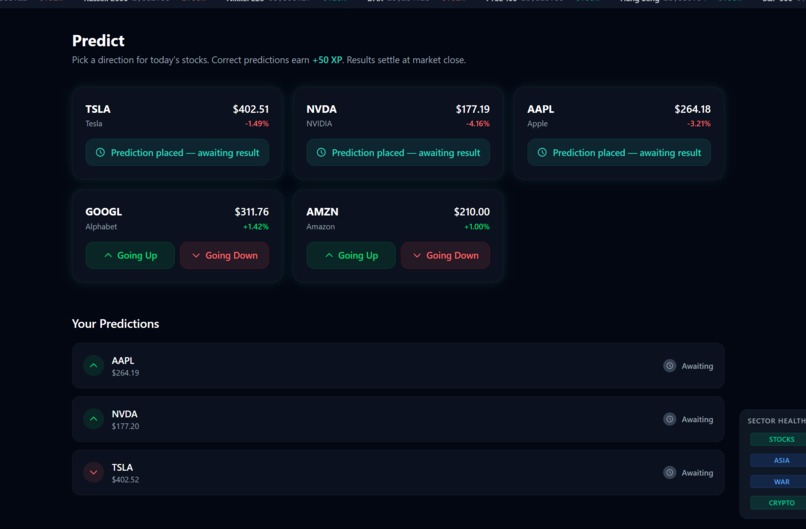Click TSLA prediction placed status banner
This screenshot has height=529, width=806.
[x=177, y=153]
